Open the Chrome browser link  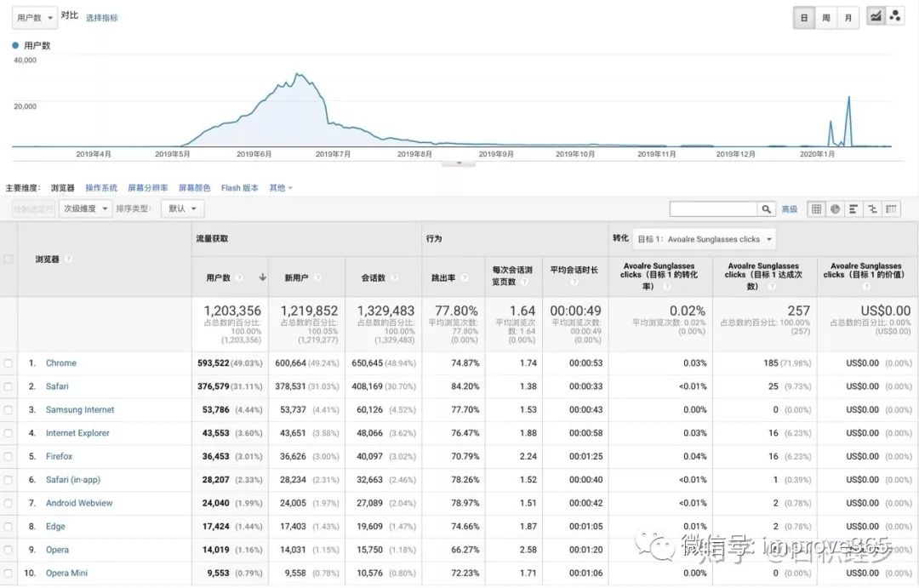(61, 363)
